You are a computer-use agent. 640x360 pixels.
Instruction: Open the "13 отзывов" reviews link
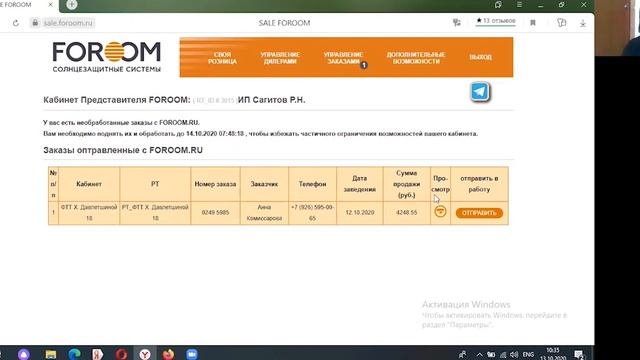coord(496,21)
